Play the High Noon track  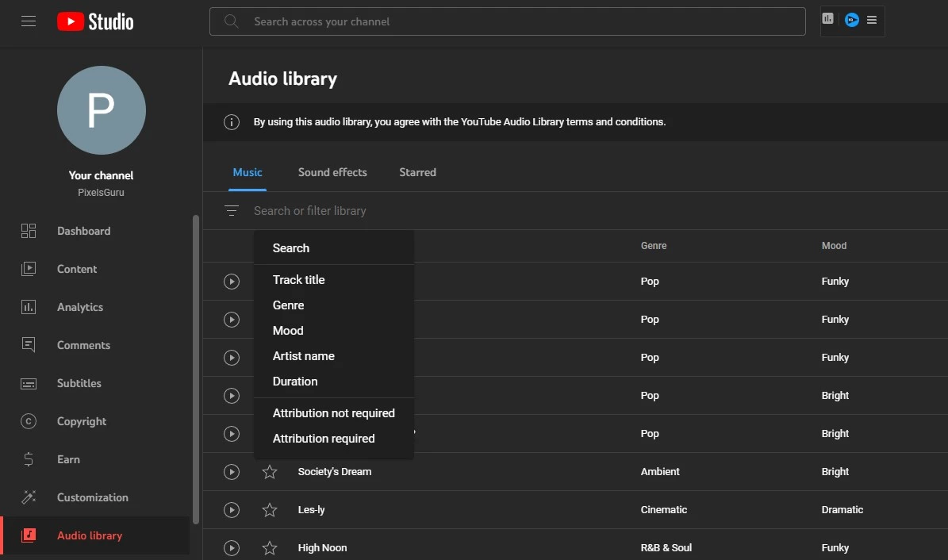tap(231, 548)
